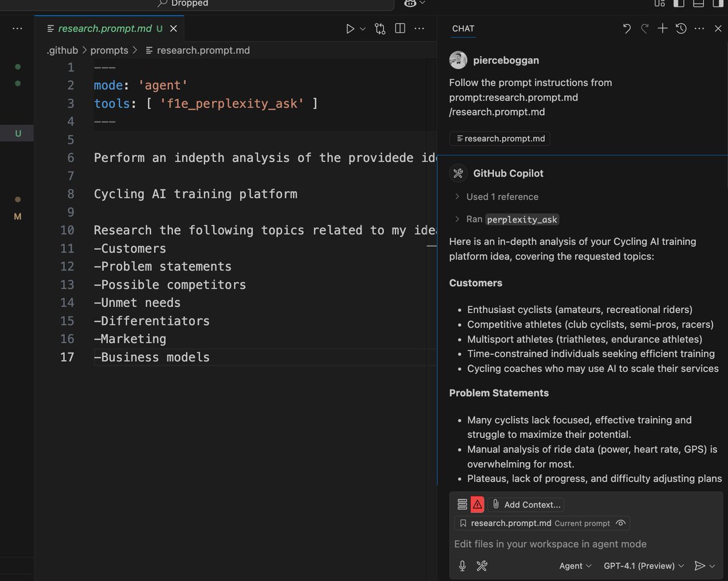This screenshot has height=581, width=728.
Task: Open the Select Tools wrench icon
Action: point(482,566)
